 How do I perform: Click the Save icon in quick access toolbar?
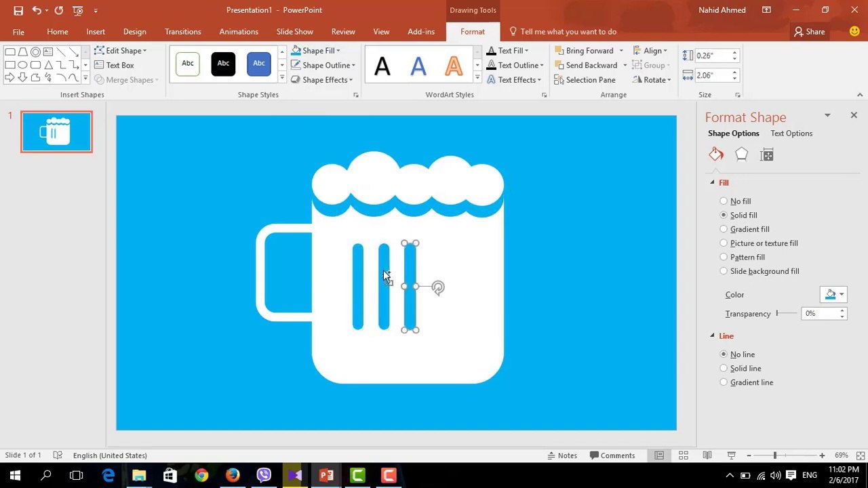click(x=18, y=10)
